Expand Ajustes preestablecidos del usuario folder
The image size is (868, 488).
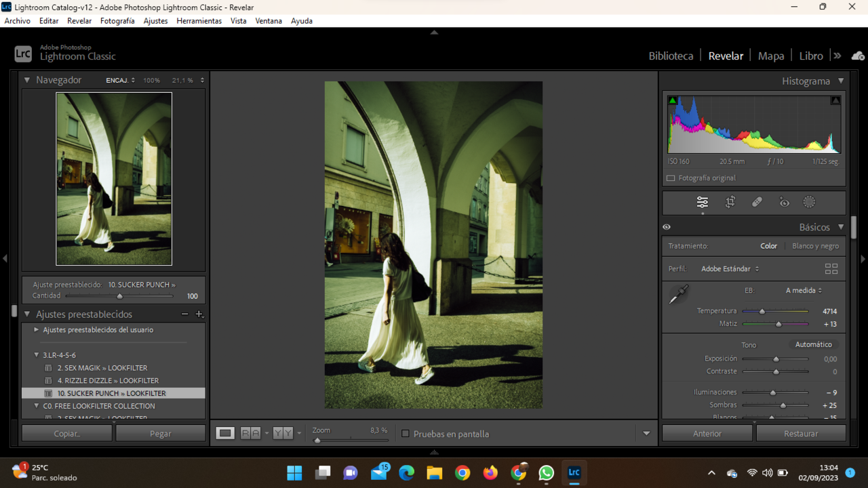tap(37, 330)
